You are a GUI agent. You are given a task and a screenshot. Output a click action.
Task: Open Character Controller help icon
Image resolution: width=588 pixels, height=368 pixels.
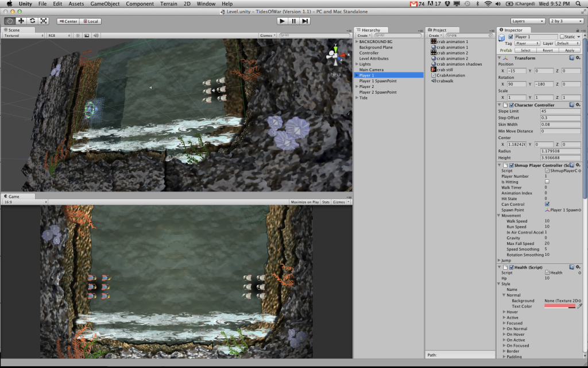(571, 105)
